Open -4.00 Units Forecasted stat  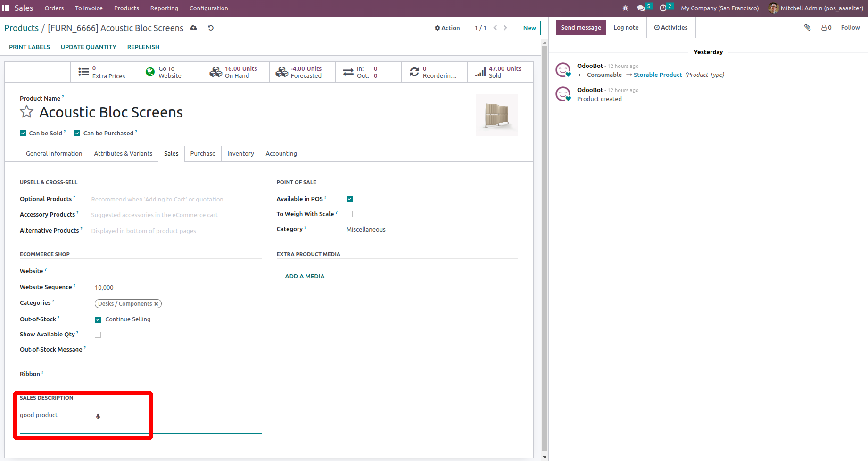pyautogui.click(x=302, y=72)
